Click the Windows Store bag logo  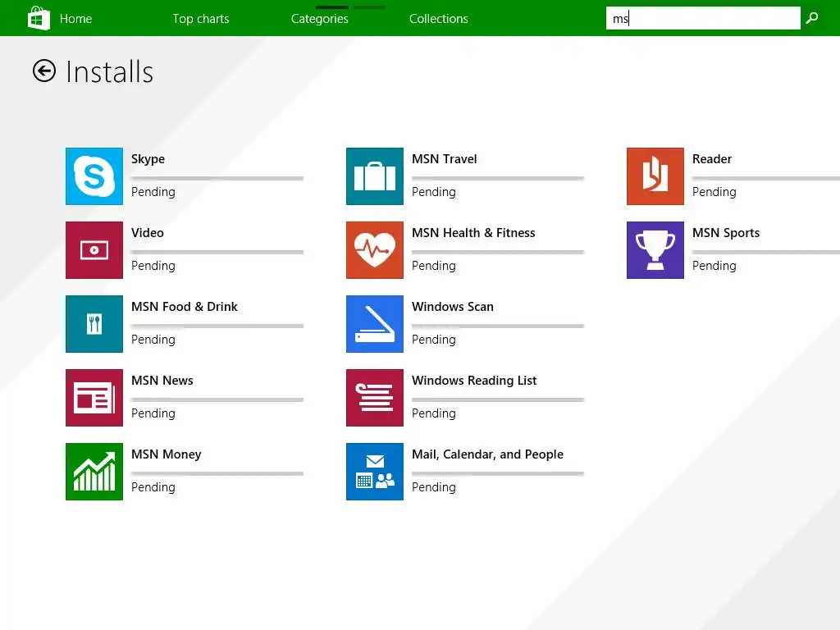[x=39, y=18]
